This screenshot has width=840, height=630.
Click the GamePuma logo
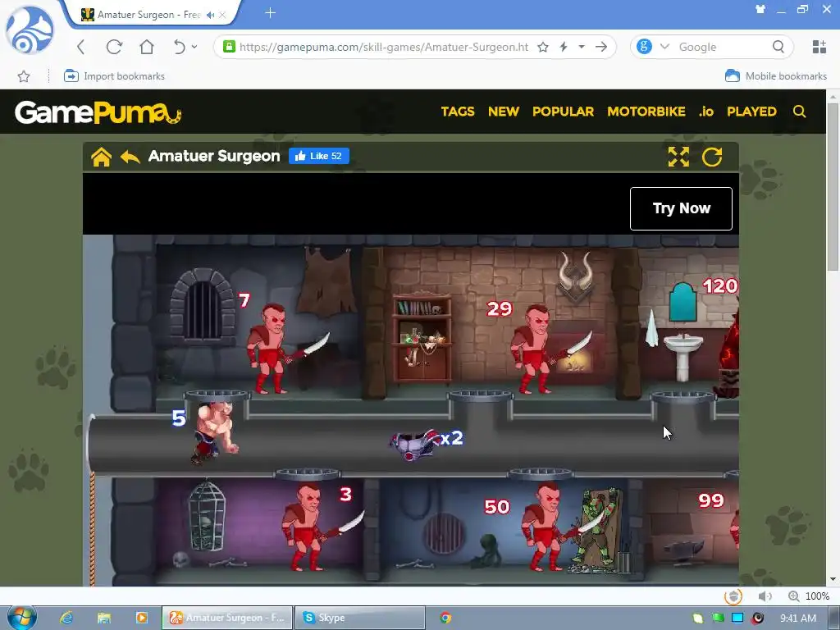click(98, 112)
